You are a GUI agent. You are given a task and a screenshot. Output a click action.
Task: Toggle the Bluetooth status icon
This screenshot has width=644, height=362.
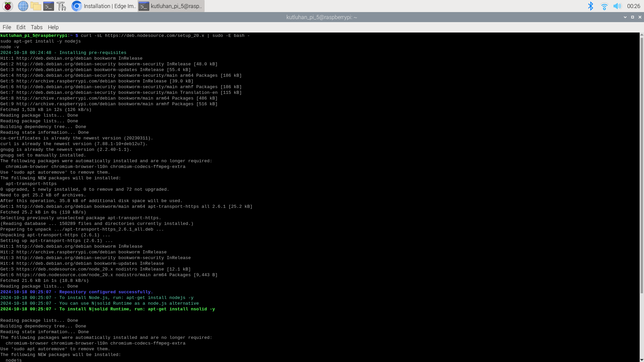[x=591, y=6]
